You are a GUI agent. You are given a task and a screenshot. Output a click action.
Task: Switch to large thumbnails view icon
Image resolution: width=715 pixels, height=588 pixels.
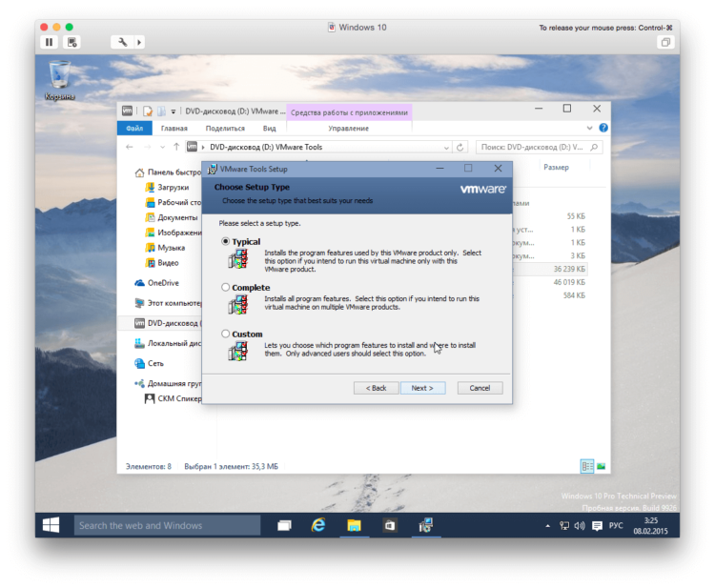coord(601,466)
